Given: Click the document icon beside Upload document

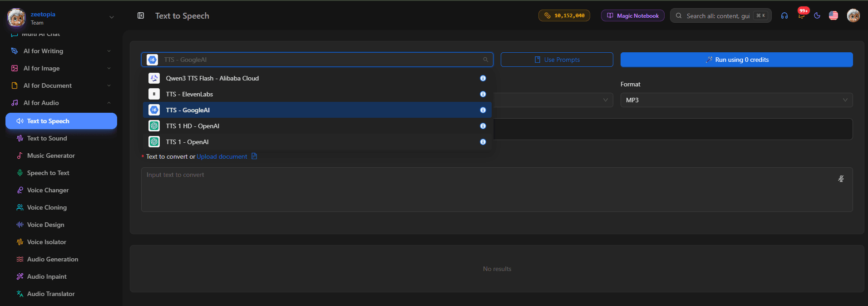Looking at the screenshot, I should 254,156.
